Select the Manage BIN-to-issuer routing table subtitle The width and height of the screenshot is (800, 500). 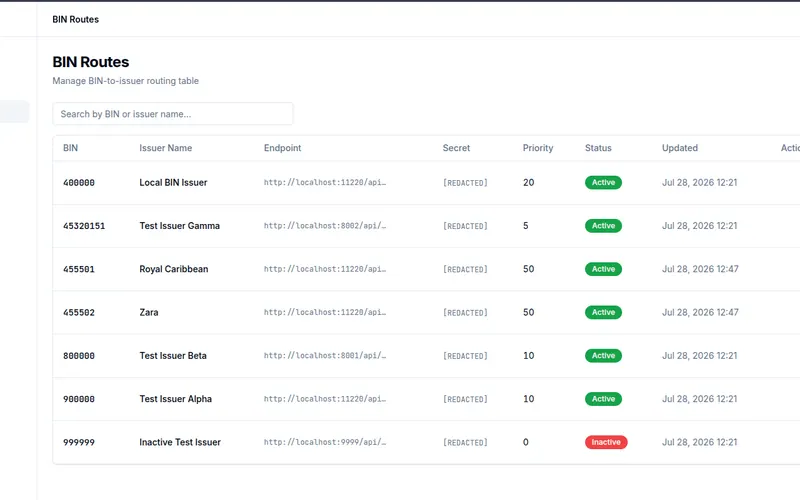coord(126,81)
